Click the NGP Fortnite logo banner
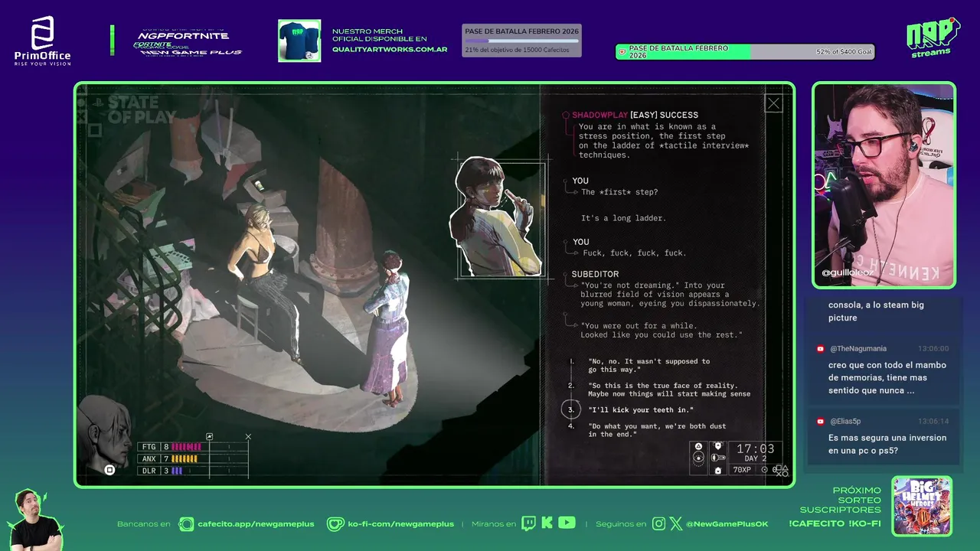This screenshot has height=551, width=980. pyautogui.click(x=188, y=42)
